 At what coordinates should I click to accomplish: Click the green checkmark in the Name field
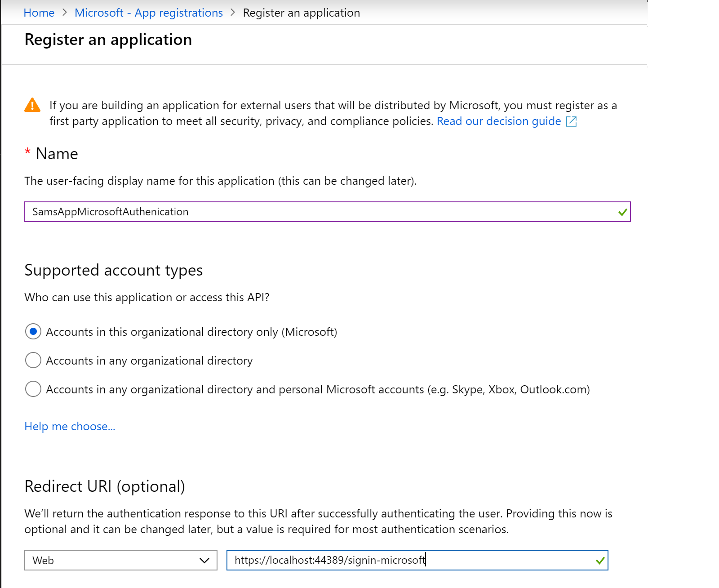pos(622,212)
